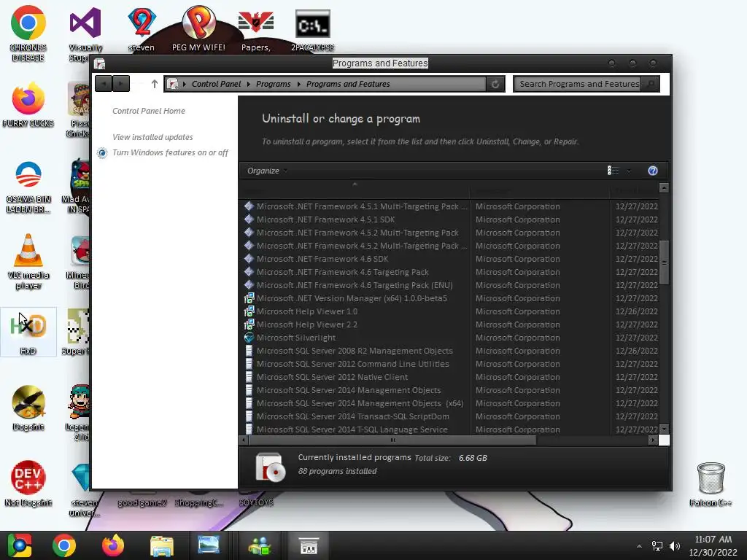Open OSAMA BIN LADEN BR... desktop icon
Image resolution: width=747 pixels, height=560 pixels.
click(28, 187)
